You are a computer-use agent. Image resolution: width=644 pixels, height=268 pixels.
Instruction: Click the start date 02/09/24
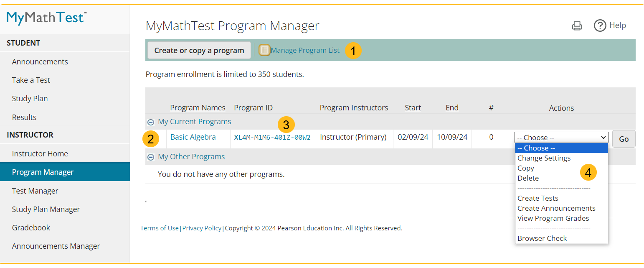click(413, 137)
